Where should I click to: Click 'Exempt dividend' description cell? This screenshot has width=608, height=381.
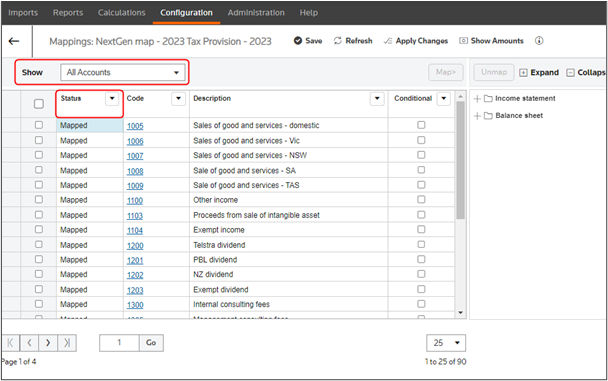pyautogui.click(x=288, y=290)
